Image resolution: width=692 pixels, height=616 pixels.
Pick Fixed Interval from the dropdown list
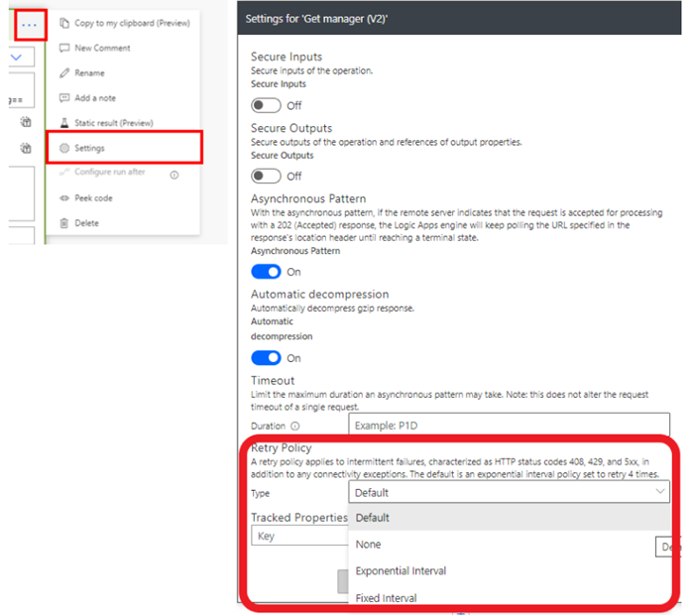pyautogui.click(x=386, y=598)
